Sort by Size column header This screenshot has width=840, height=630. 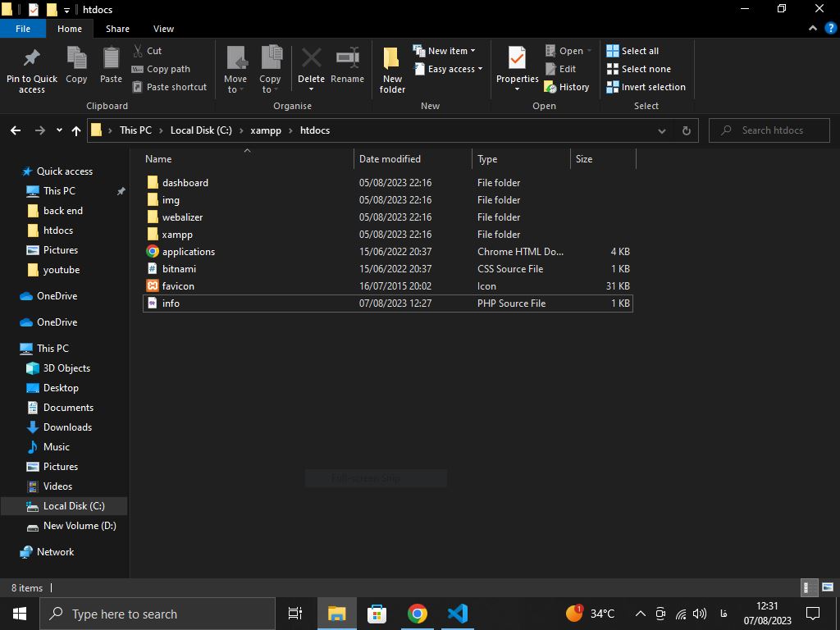coord(603,159)
